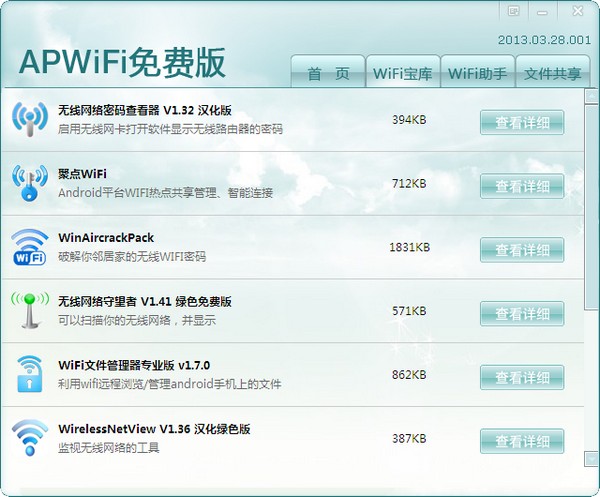
Task: Minimize the APWiFi window
Action: pyautogui.click(x=542, y=13)
